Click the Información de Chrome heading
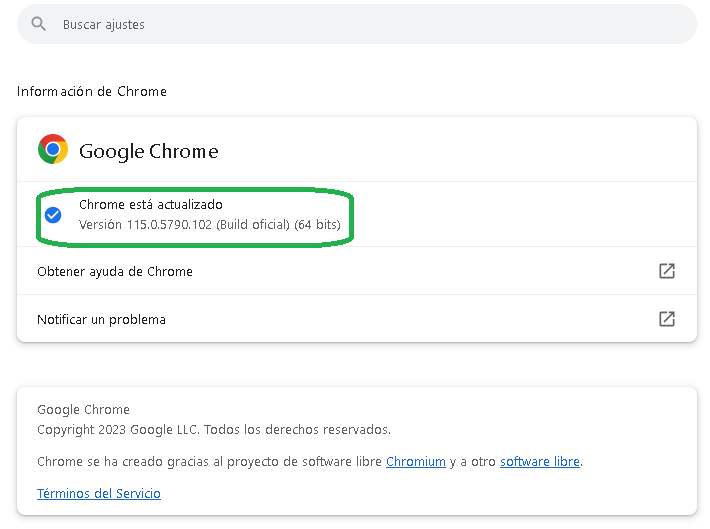710x529 pixels. click(92, 91)
